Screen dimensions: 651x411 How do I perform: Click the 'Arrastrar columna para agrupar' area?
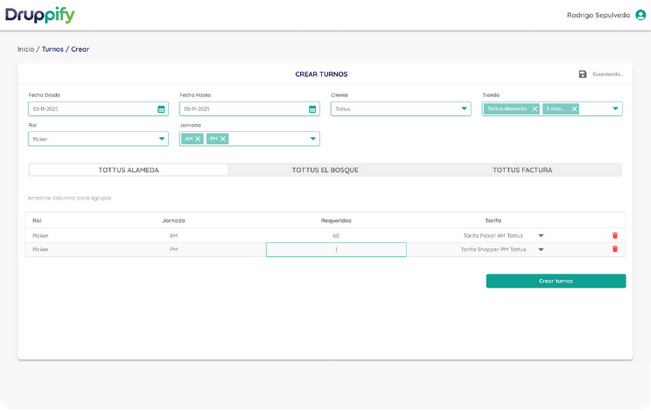pyautogui.click(x=70, y=198)
